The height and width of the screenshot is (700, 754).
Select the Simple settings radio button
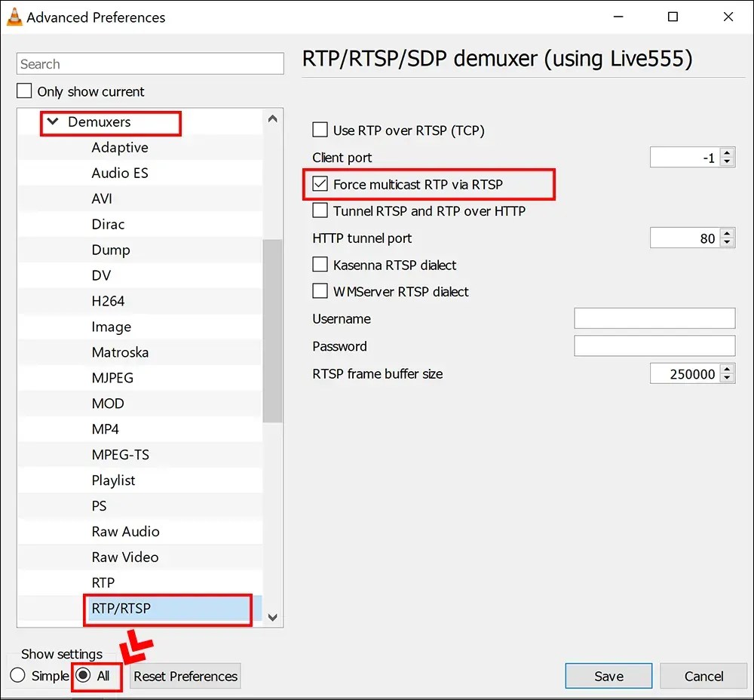[18, 675]
